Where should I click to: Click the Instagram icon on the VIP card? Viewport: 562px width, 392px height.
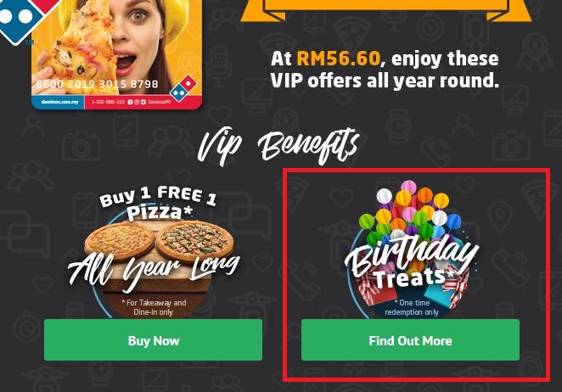[137, 102]
